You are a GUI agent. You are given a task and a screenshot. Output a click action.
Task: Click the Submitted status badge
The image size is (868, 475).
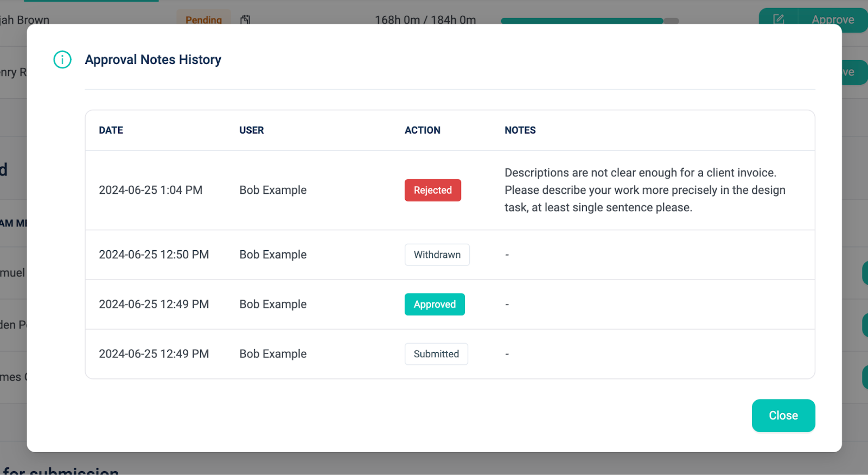pyautogui.click(x=436, y=354)
